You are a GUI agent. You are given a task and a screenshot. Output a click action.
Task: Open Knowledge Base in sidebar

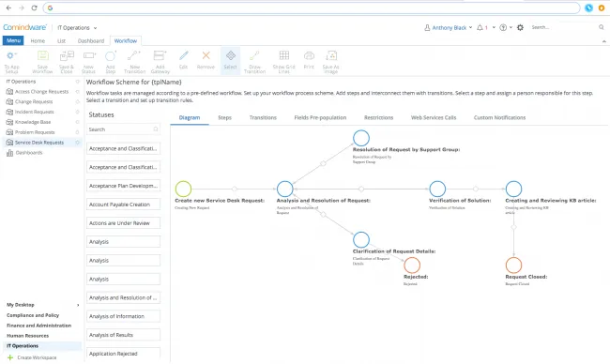point(33,122)
